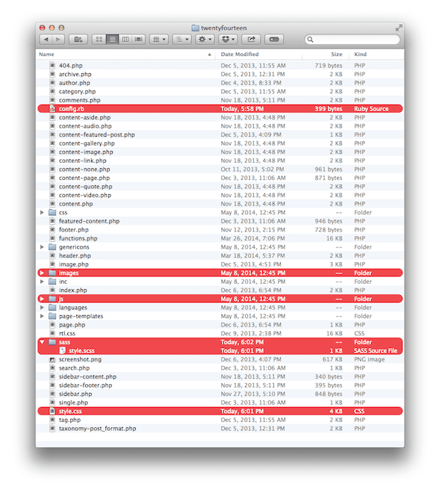Image resolution: width=448 pixels, height=493 pixels.
Task: Open the Share toolbar button
Action: pyautogui.click(x=251, y=40)
